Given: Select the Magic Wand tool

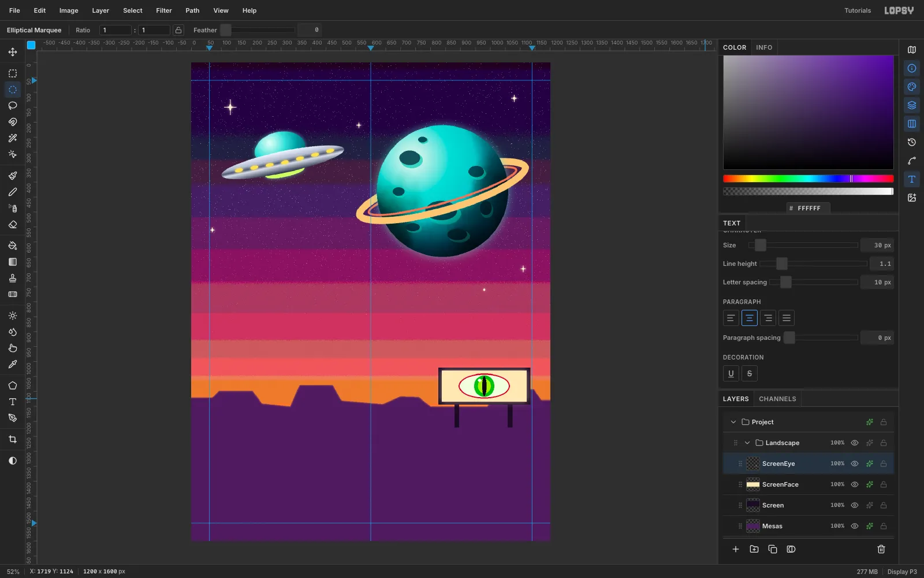Looking at the screenshot, I should pos(13,138).
